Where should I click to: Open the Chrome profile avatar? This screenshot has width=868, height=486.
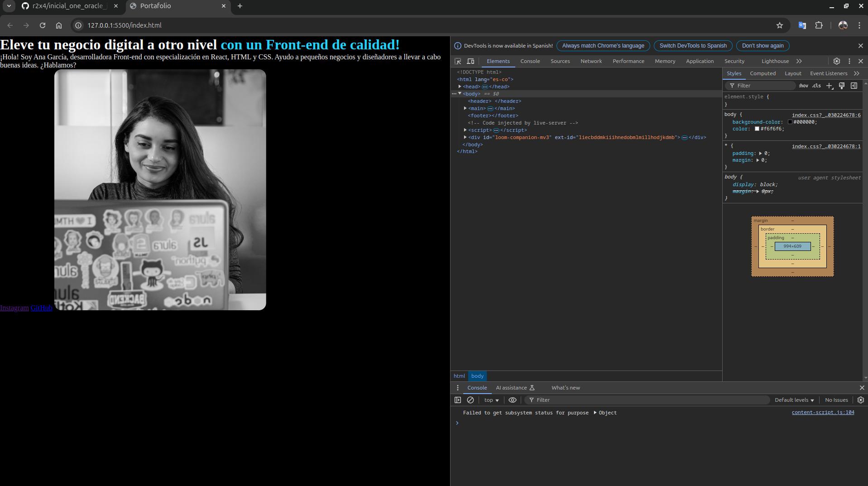click(x=843, y=25)
